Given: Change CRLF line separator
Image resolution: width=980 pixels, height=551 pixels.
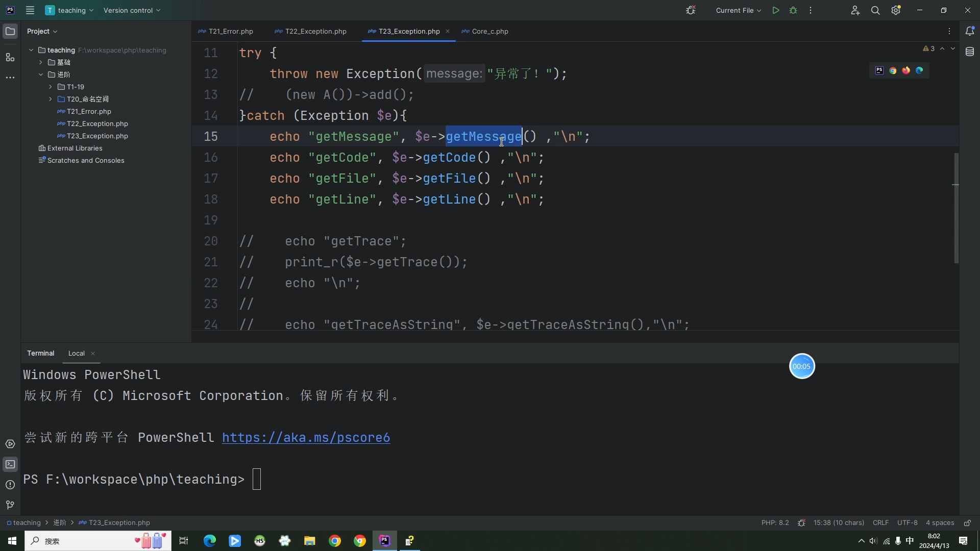Looking at the screenshot, I should point(880,523).
